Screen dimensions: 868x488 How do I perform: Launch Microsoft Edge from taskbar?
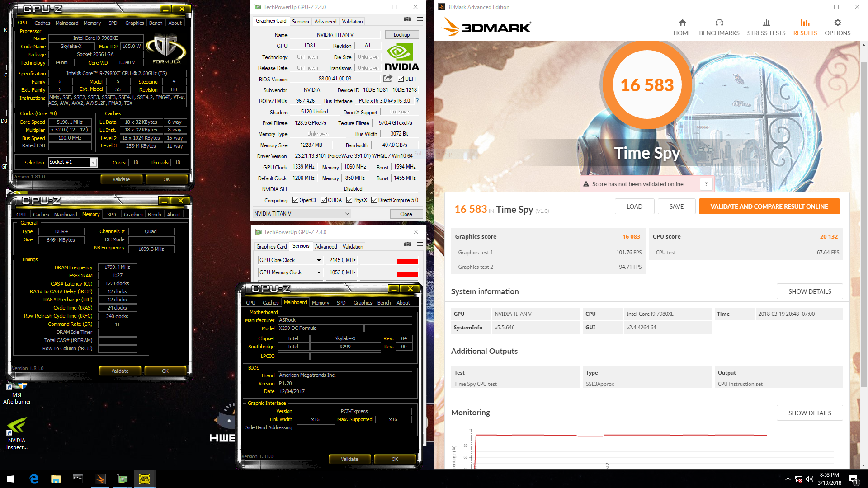tap(34, 479)
